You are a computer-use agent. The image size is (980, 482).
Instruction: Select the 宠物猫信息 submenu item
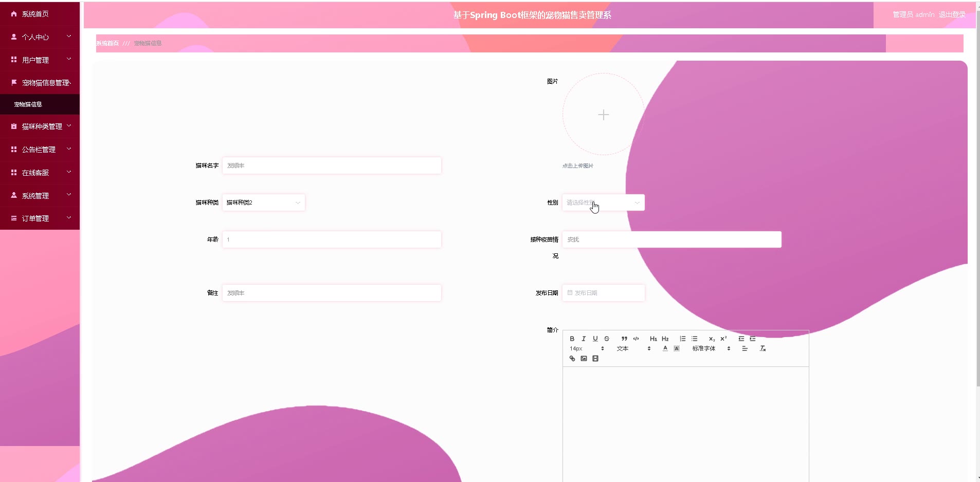[x=40, y=104]
